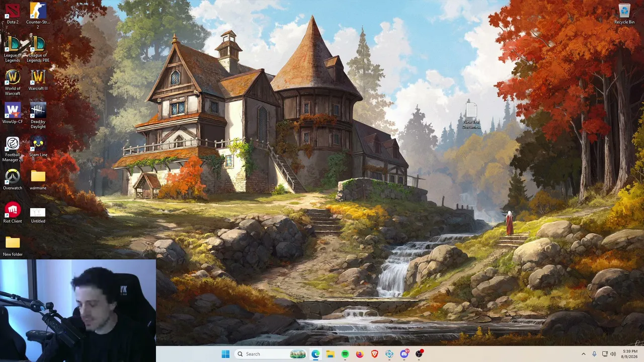The height and width of the screenshot is (362, 644).
Task: Open File Explorer from the taskbar
Action: (x=330, y=354)
